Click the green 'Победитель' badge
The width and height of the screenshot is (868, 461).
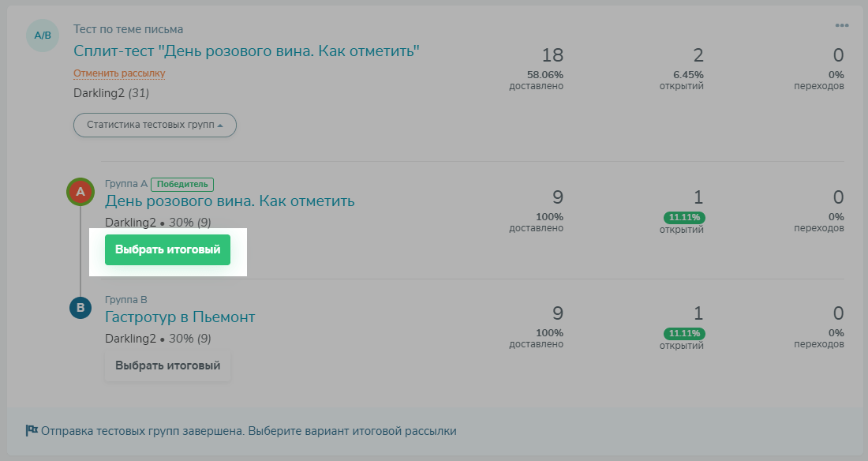coord(182,184)
